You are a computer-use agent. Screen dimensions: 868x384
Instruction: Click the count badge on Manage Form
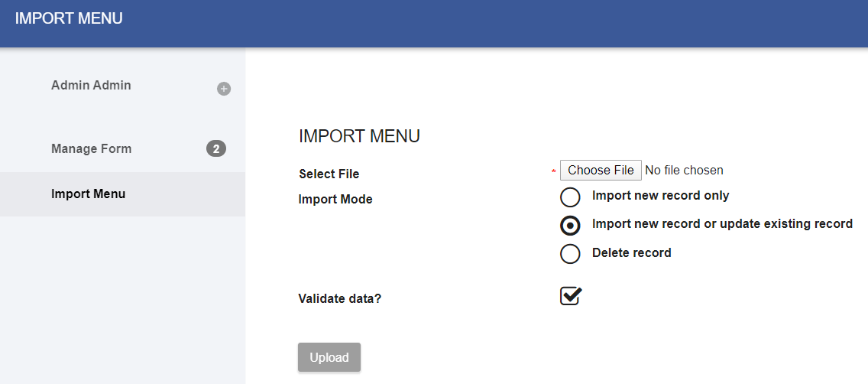tap(216, 149)
